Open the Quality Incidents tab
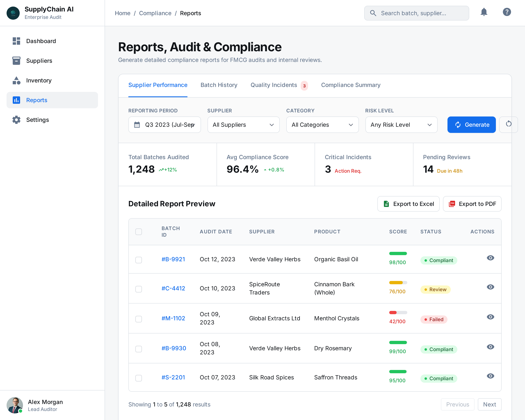Image resolution: width=525 pixels, height=420 pixels. [x=279, y=85]
